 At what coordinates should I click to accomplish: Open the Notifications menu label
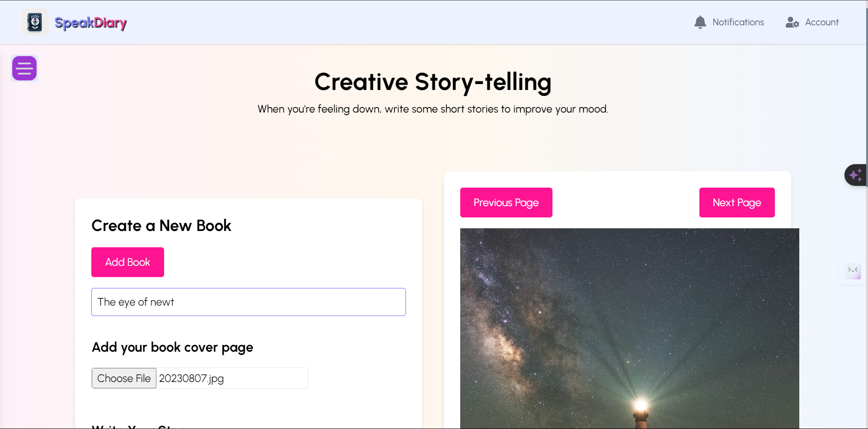738,22
